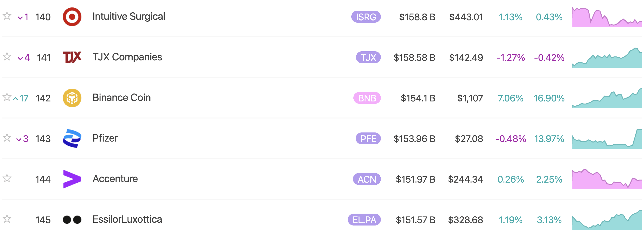Viewport: 644px width, 236px height.
Task: Click the EL.PA ticker badge
Action: pyautogui.click(x=364, y=220)
